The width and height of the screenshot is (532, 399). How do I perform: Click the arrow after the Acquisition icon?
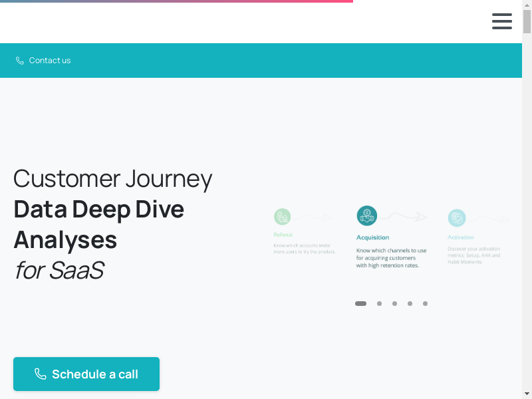(x=407, y=216)
